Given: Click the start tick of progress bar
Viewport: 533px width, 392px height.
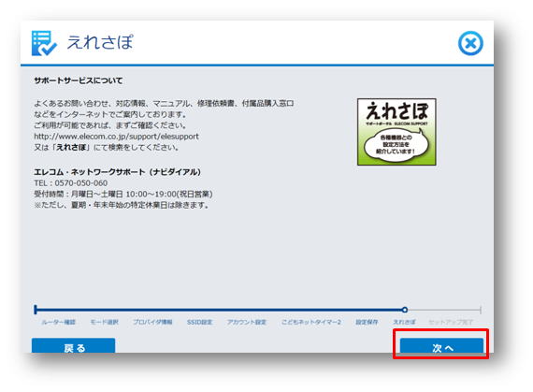Looking at the screenshot, I should 36,310.
